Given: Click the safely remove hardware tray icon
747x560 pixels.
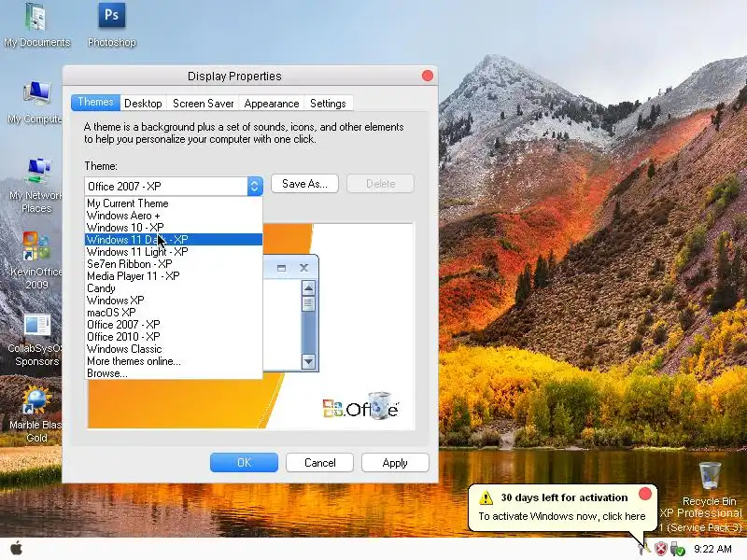Looking at the screenshot, I should pos(677,549).
